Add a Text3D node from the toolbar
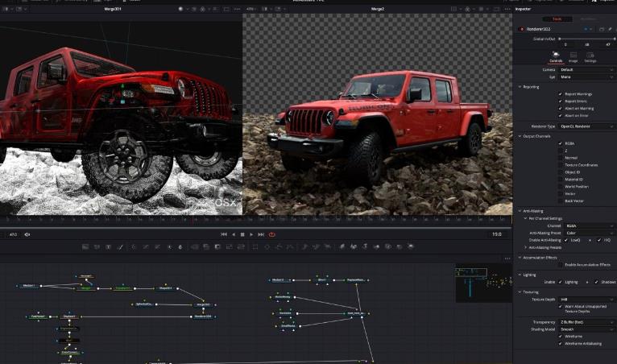617x364 pixels. point(365,246)
